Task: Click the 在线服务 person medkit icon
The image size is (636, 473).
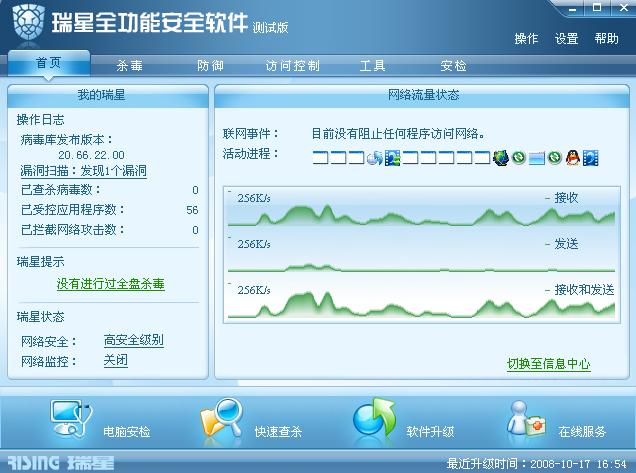Action: pyautogui.click(x=526, y=419)
